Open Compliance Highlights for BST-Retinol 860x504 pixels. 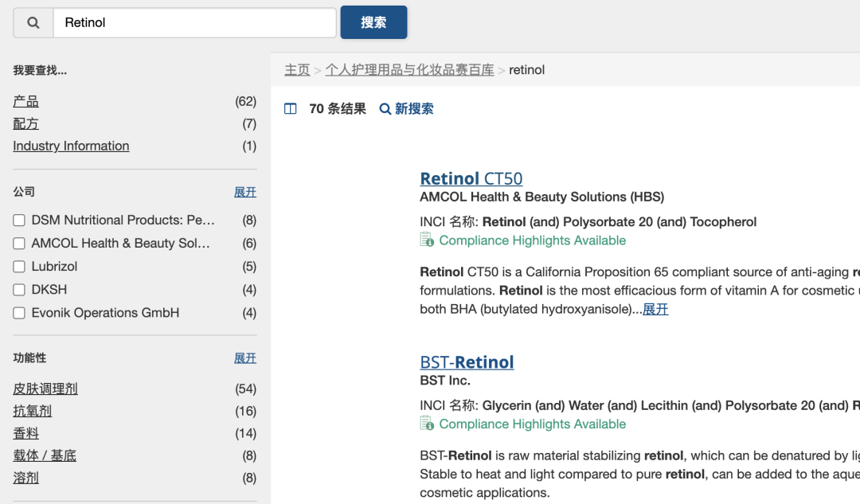(531, 424)
